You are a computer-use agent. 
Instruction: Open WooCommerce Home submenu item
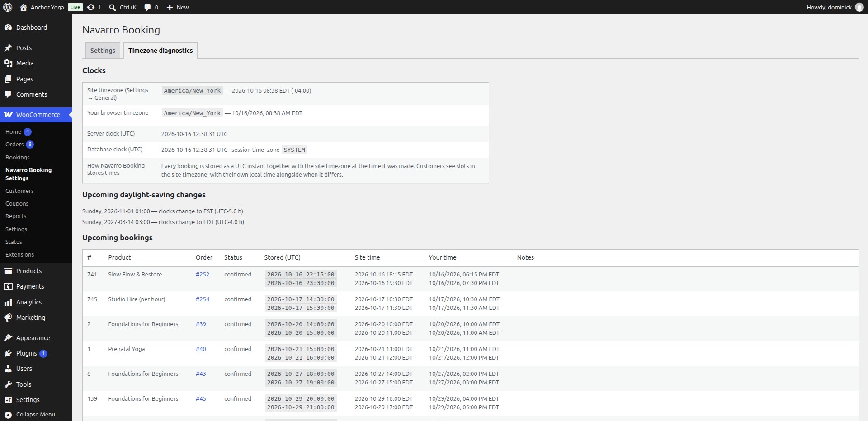pos(13,132)
